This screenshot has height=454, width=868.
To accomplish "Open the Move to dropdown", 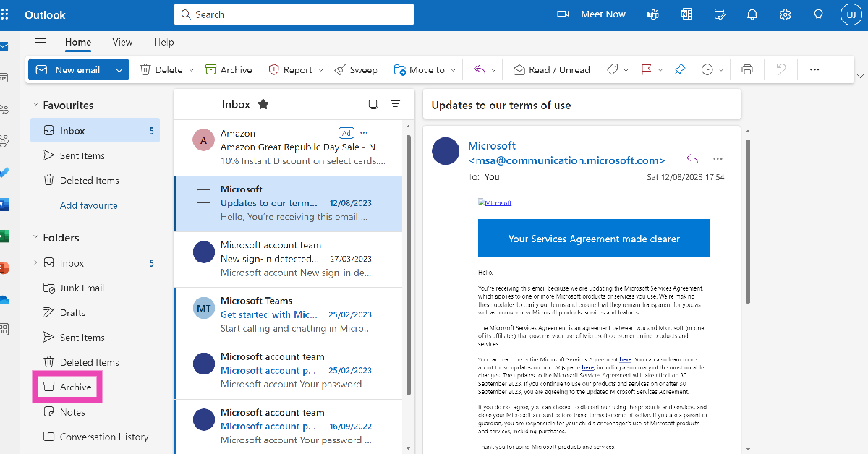I will click(x=454, y=70).
